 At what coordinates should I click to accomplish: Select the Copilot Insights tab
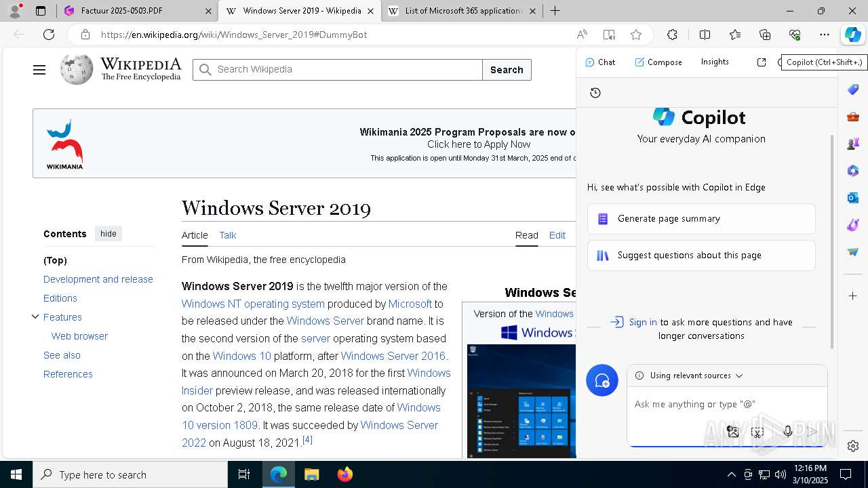pyautogui.click(x=715, y=62)
